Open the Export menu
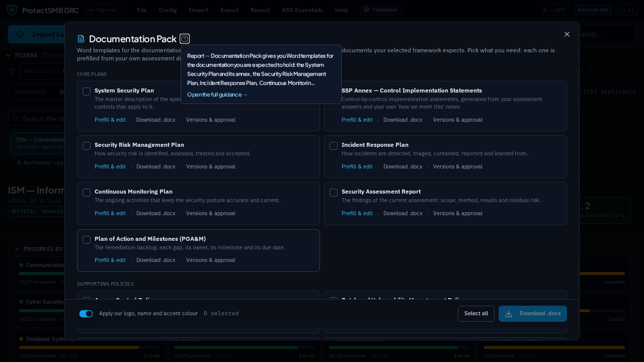The width and height of the screenshot is (644, 362). [229, 10]
